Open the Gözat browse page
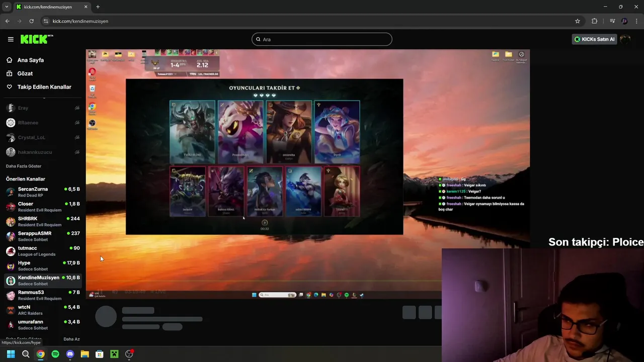Viewport: 644px width, 362px height. pos(25,73)
